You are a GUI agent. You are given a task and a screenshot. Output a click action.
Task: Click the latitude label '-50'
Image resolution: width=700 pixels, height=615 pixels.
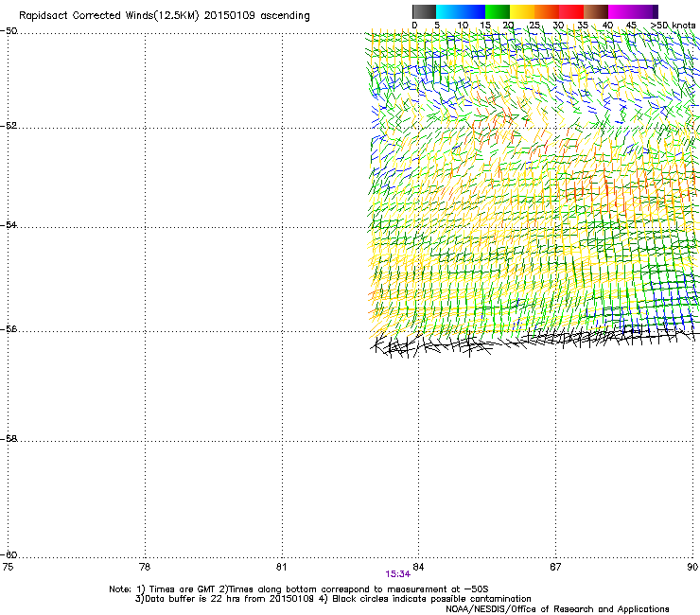[x=9, y=31]
